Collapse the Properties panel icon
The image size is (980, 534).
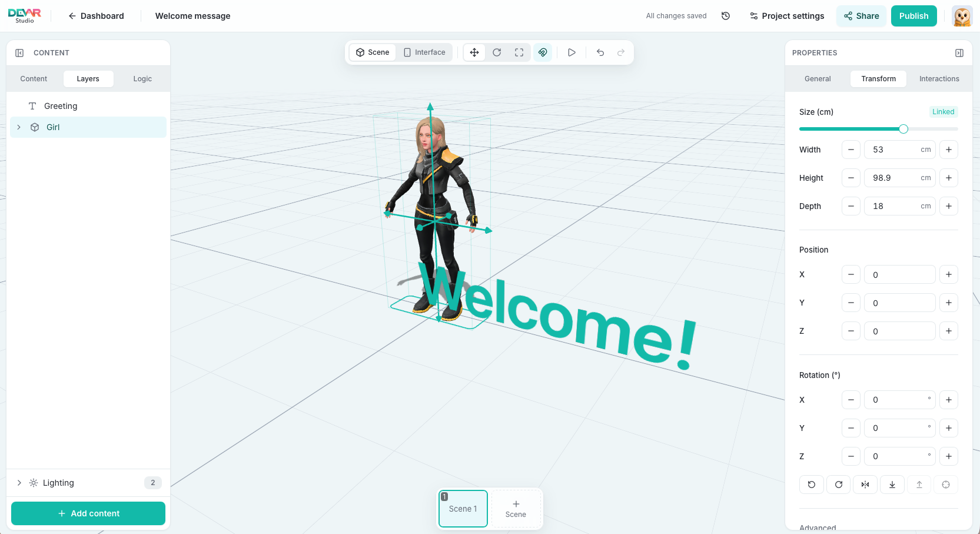[x=959, y=53]
